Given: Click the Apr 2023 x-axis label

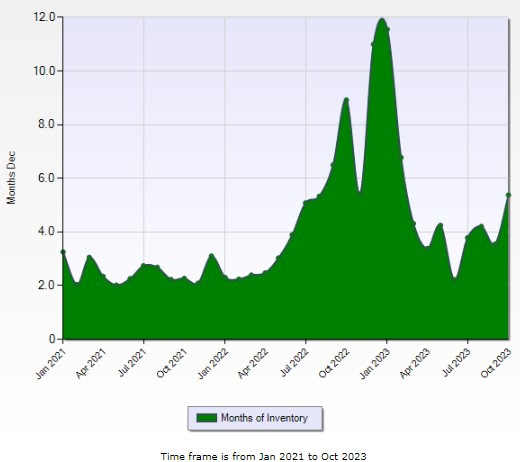Looking at the screenshot, I should click(x=415, y=363).
